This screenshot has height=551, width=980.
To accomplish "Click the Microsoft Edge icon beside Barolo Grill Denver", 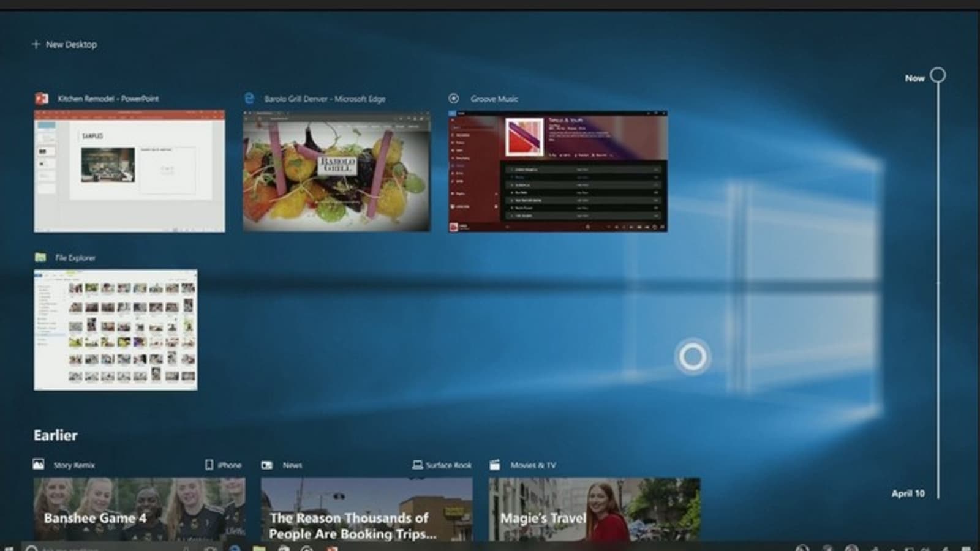I will click(249, 99).
